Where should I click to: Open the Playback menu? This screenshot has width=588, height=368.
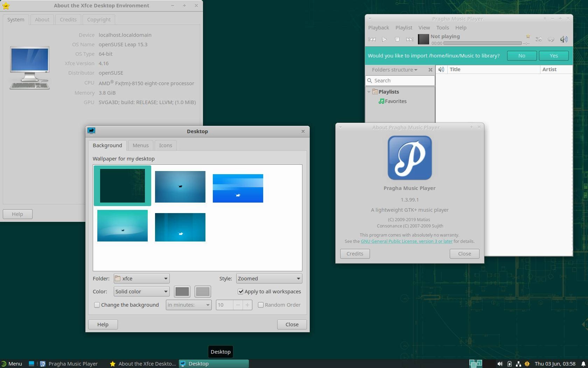pyautogui.click(x=378, y=28)
